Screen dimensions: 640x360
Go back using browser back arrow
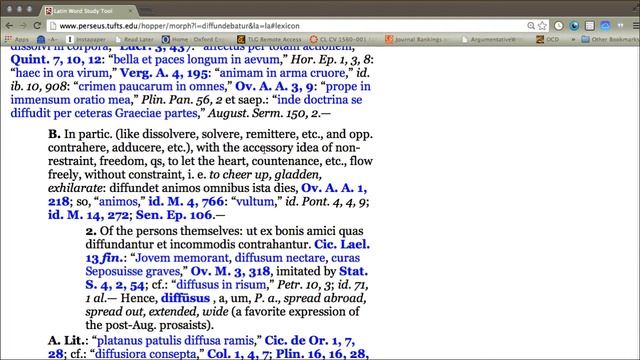pyautogui.click(x=9, y=26)
